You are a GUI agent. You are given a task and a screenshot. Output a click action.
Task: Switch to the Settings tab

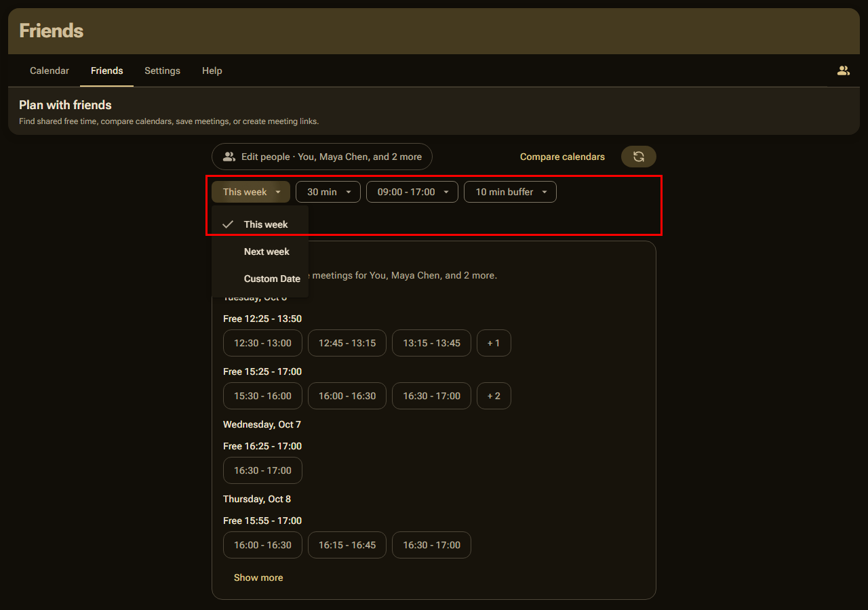(162, 70)
